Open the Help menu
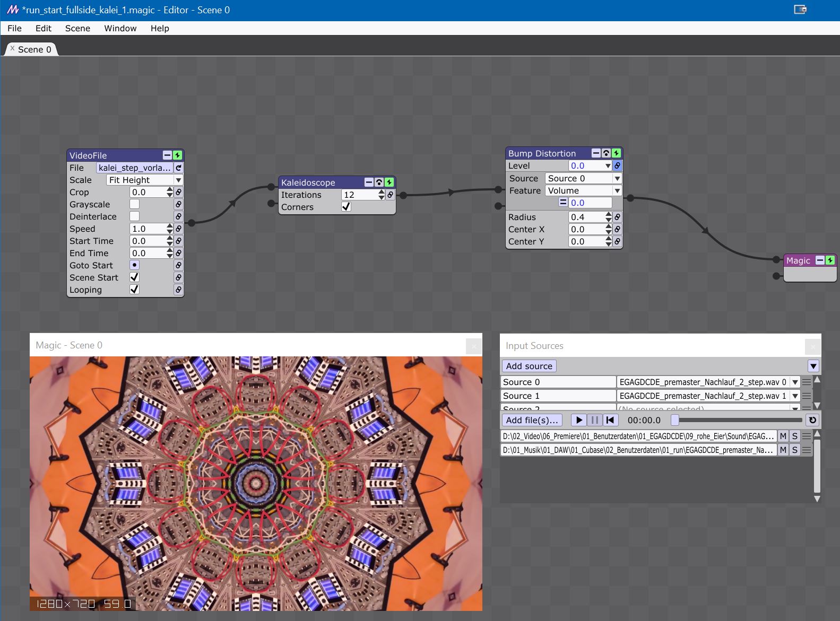840x621 pixels. (x=160, y=28)
